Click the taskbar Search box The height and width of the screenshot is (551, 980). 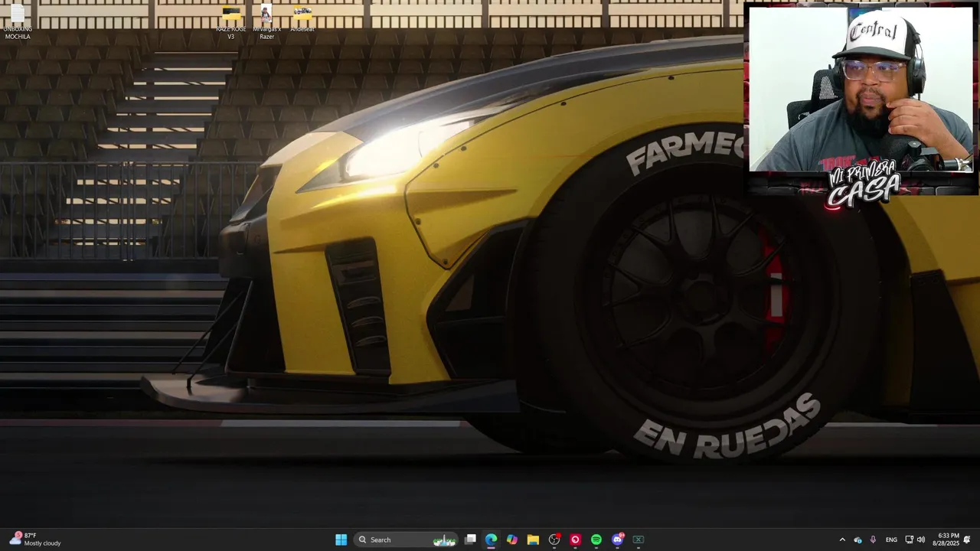click(406, 540)
